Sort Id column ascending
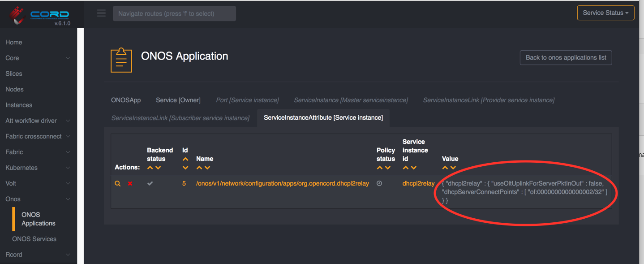 coord(185,159)
